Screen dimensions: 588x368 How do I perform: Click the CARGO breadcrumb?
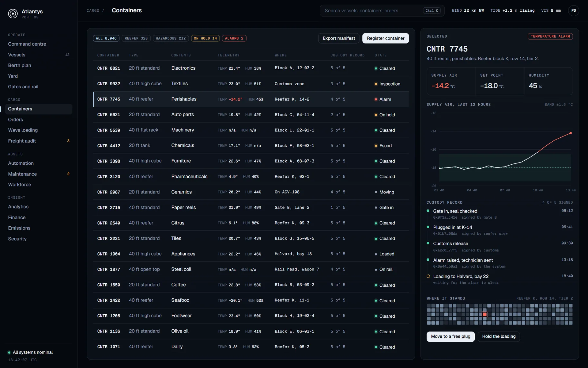[x=93, y=11]
